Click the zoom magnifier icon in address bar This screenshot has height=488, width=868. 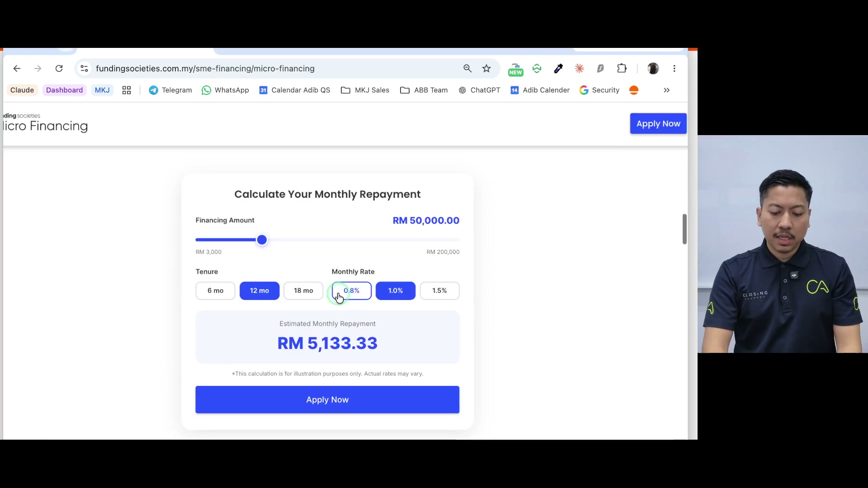467,69
